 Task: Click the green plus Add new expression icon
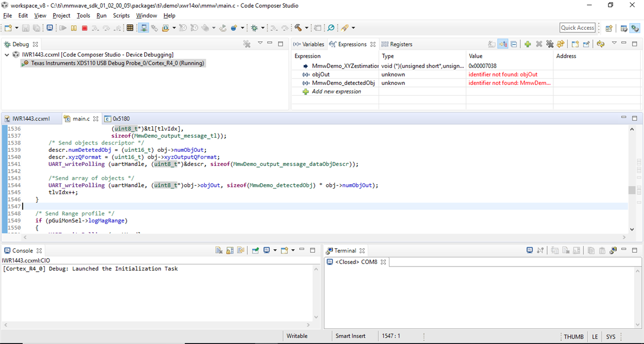(x=528, y=44)
